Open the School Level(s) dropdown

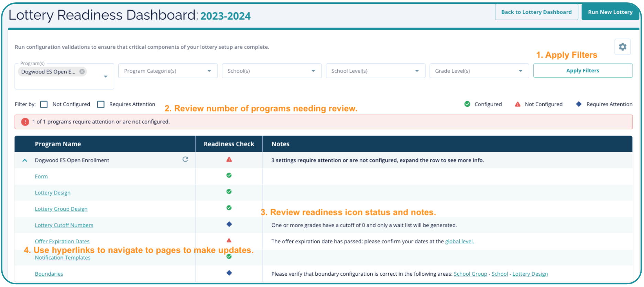(x=375, y=71)
